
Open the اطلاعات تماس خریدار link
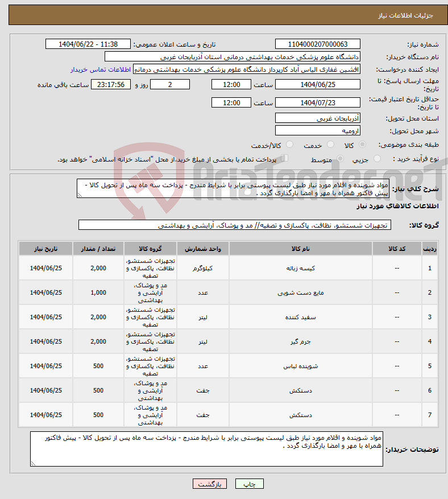(101, 69)
